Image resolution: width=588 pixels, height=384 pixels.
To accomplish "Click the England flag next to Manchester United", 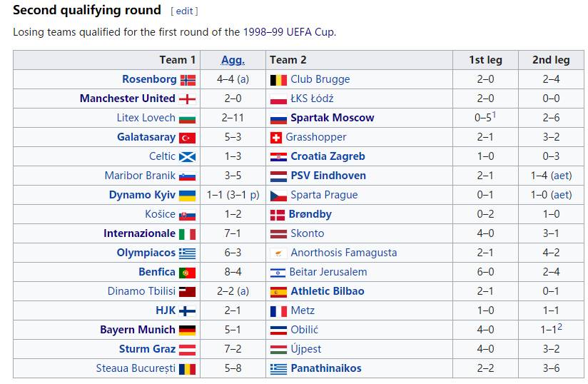I will [188, 99].
